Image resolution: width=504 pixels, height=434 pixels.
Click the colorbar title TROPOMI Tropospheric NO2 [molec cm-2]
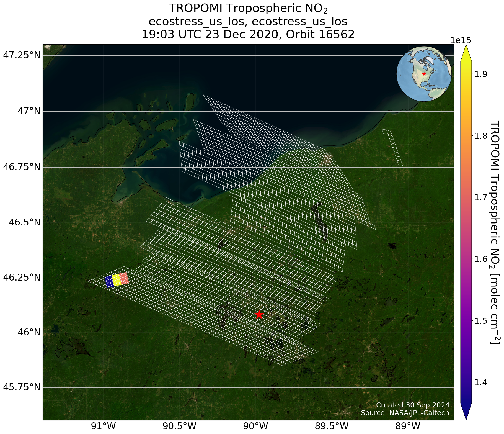click(x=495, y=232)
